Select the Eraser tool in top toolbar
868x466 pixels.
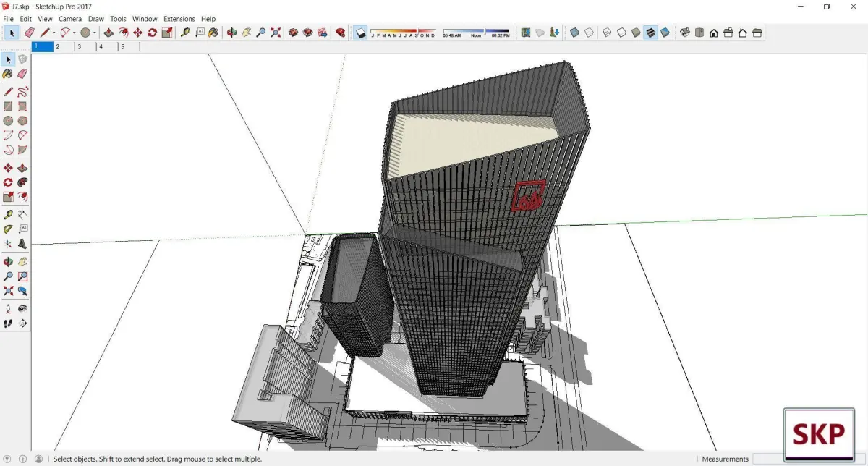click(30, 33)
